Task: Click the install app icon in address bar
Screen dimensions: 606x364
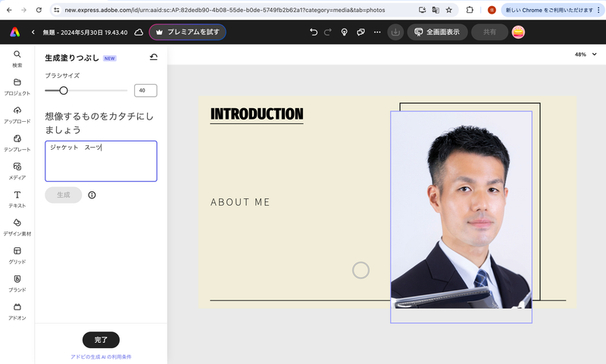Action: pyautogui.click(x=423, y=10)
